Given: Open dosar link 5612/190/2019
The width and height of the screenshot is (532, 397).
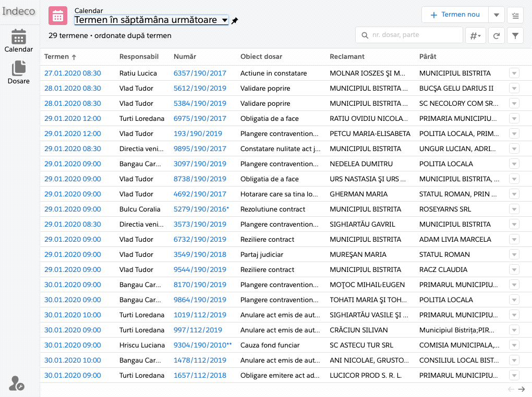Looking at the screenshot, I should click(x=200, y=89).
